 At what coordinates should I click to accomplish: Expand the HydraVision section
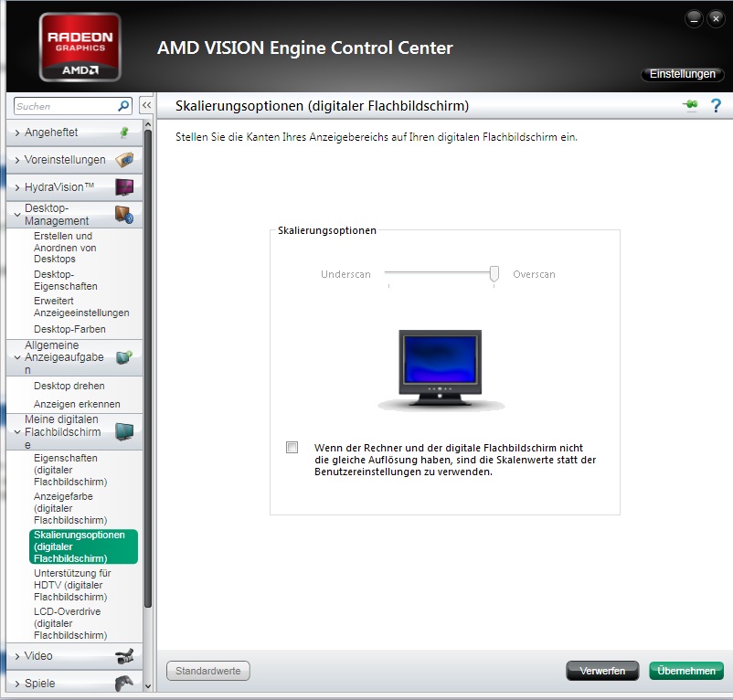[17, 188]
